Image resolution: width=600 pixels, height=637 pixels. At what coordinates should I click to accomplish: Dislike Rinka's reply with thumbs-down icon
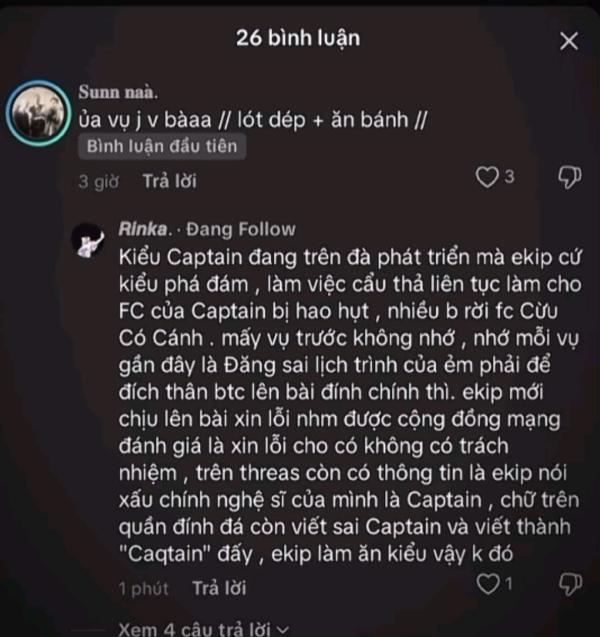[x=570, y=584]
